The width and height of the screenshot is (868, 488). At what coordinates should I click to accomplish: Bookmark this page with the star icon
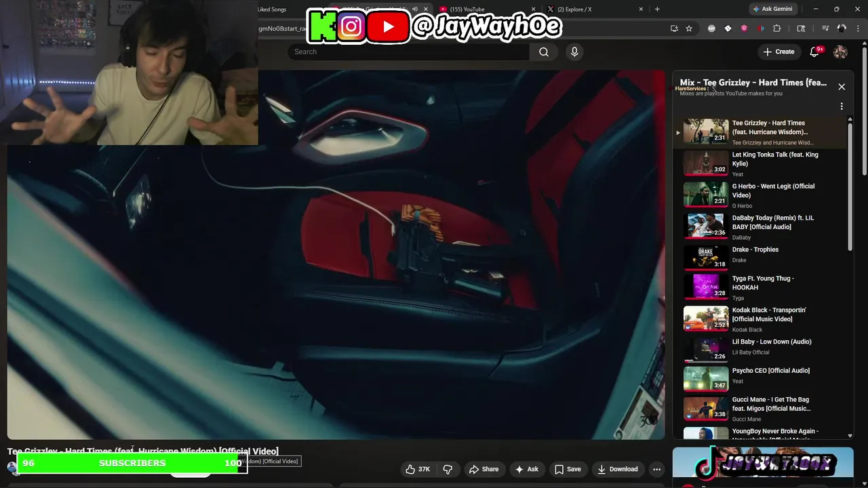[x=689, y=28]
